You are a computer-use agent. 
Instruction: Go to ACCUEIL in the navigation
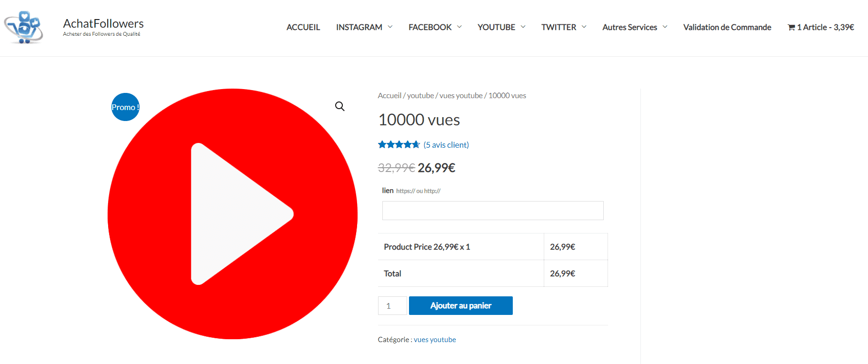pyautogui.click(x=303, y=27)
